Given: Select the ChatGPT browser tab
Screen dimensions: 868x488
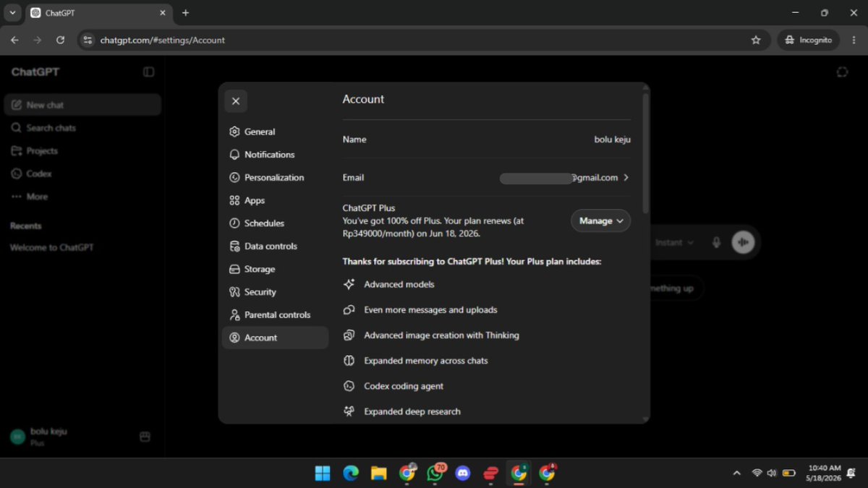Looking at the screenshot, I should [99, 13].
